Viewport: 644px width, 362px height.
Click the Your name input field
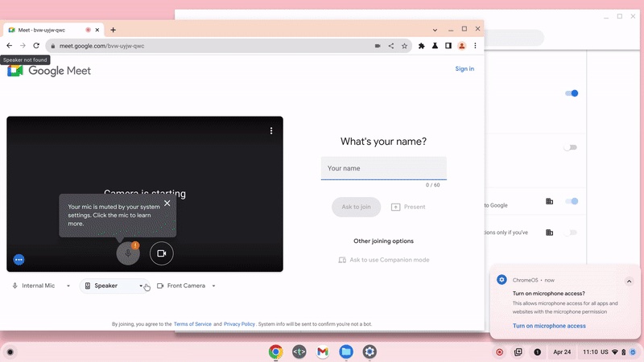click(383, 168)
